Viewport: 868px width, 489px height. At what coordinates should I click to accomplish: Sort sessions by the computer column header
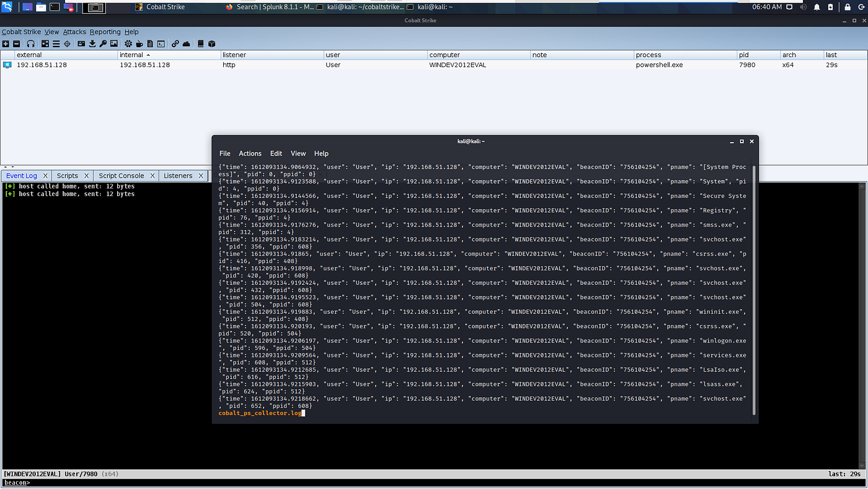(479, 55)
